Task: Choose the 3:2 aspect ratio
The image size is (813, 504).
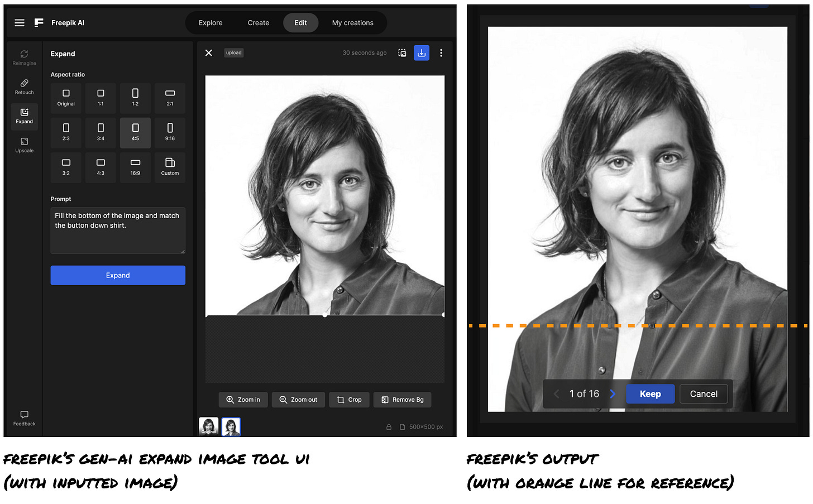Action: 66,167
